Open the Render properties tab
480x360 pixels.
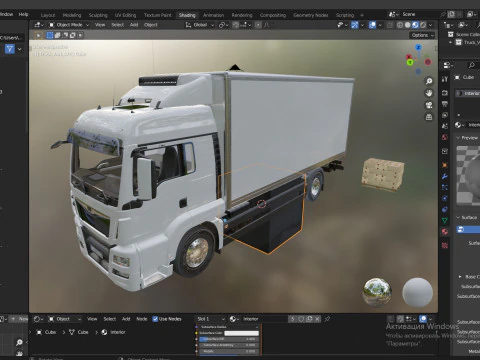point(445,93)
